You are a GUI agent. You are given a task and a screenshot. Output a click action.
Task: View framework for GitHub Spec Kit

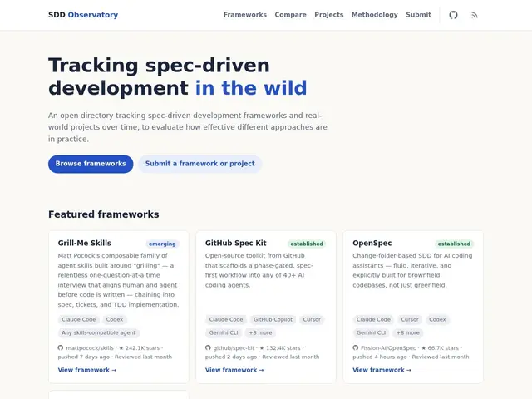[x=234, y=370]
